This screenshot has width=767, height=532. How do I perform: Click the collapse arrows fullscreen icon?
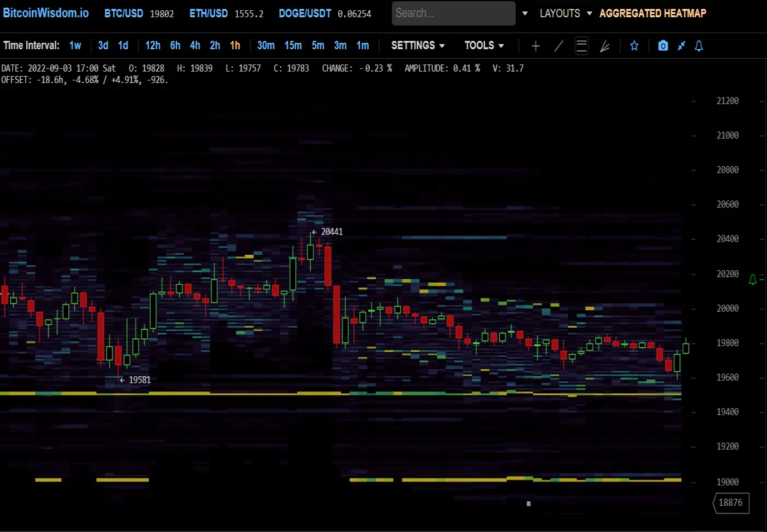pyautogui.click(x=681, y=46)
